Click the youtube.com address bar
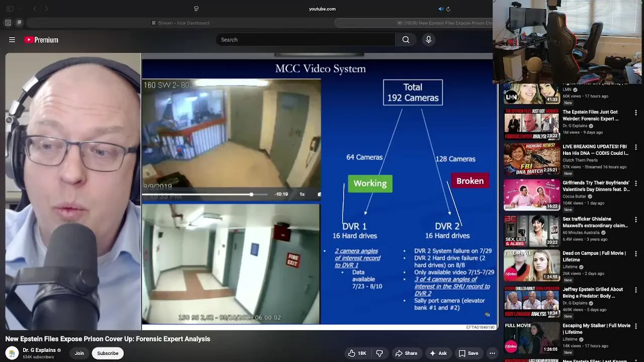 click(x=322, y=9)
